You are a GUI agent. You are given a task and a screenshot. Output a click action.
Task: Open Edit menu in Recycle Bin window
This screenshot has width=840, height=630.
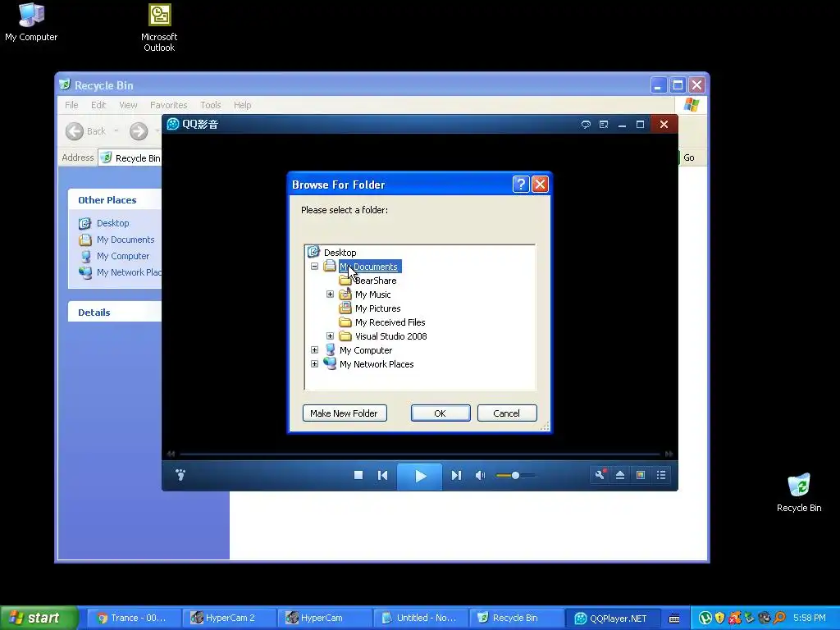coord(98,105)
